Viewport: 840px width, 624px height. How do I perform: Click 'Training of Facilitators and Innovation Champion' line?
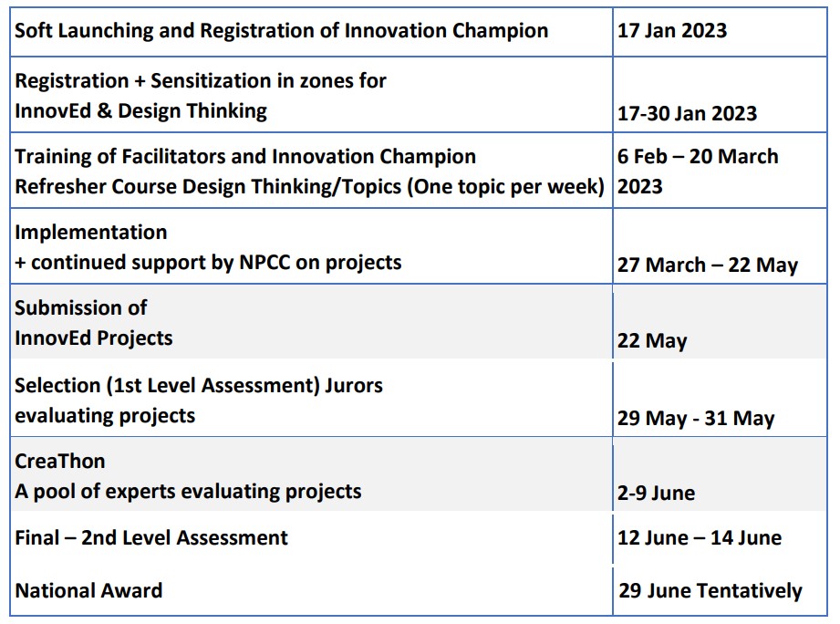point(245,156)
